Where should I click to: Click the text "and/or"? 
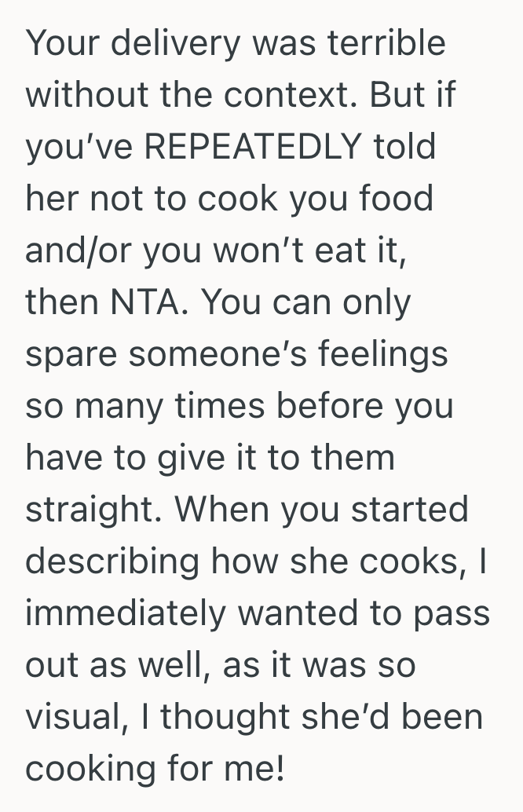[77, 251]
